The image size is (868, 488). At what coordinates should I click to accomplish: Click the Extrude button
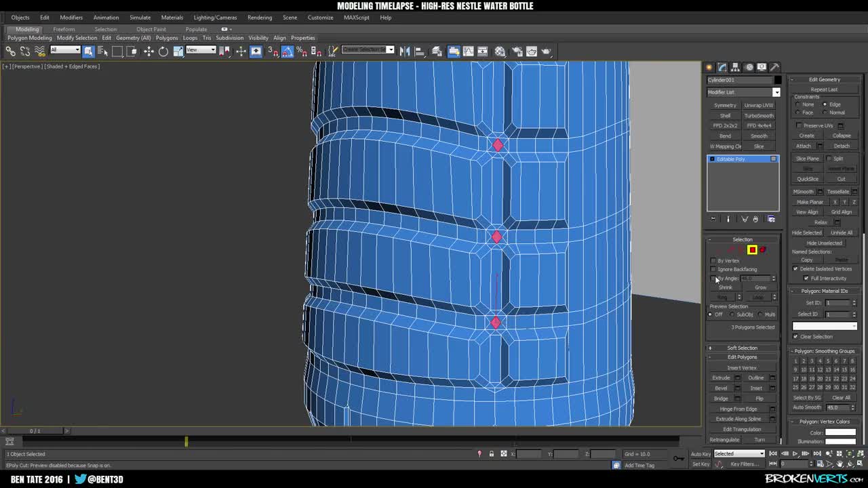(x=721, y=378)
